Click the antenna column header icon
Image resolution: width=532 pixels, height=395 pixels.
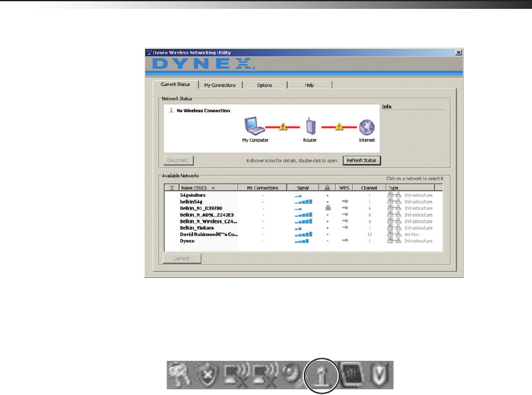pyautogui.click(x=172, y=187)
